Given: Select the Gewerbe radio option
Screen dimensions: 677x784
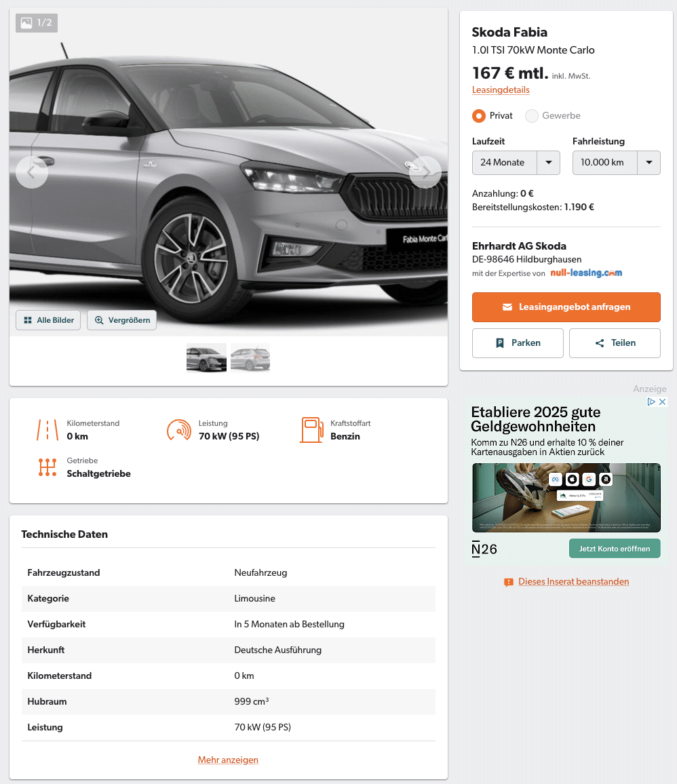Looking at the screenshot, I should click(x=532, y=116).
